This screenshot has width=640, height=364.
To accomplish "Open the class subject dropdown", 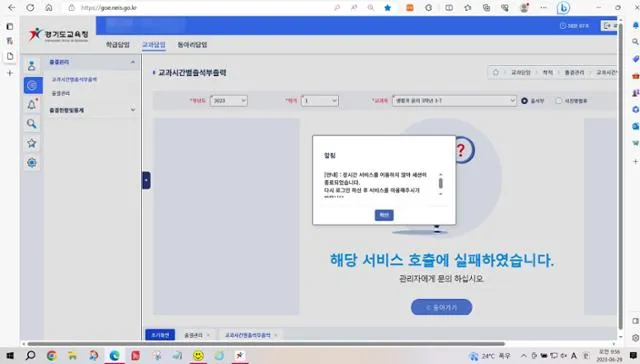I will click(454, 100).
